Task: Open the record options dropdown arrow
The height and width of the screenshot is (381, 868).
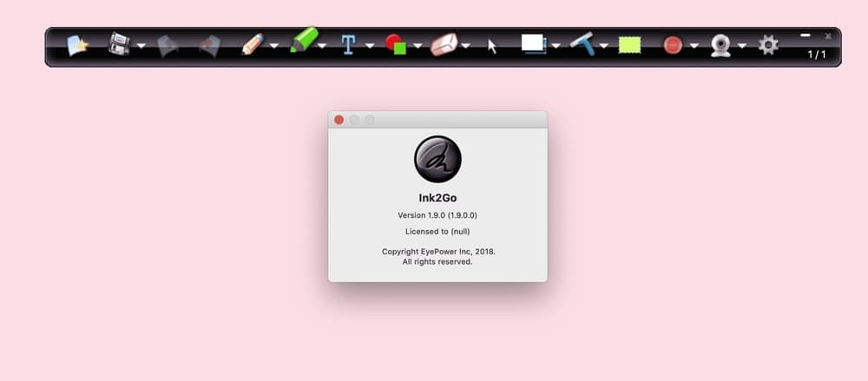Action: tap(694, 46)
